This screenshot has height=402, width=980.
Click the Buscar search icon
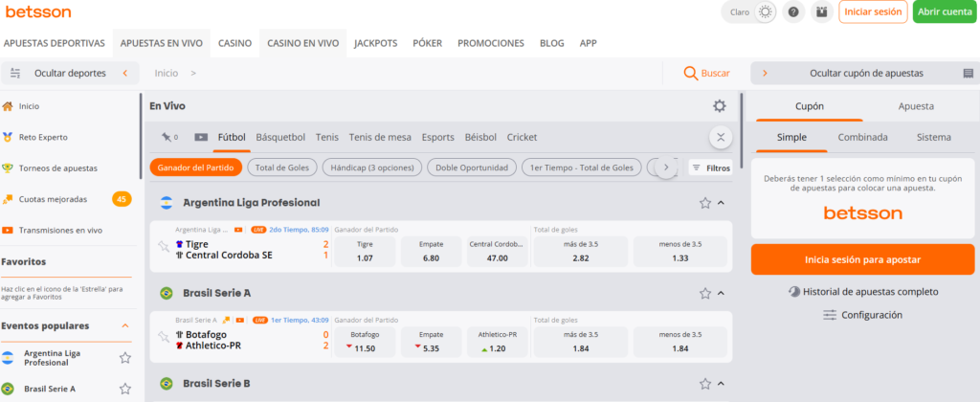(x=691, y=73)
